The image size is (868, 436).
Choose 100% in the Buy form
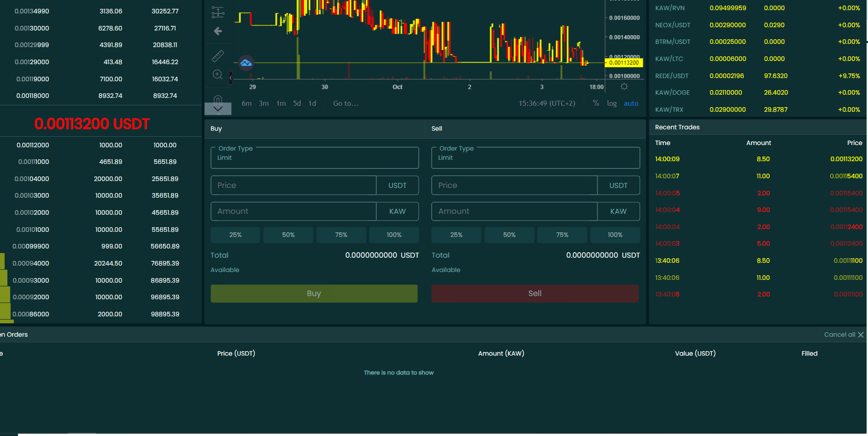point(394,235)
